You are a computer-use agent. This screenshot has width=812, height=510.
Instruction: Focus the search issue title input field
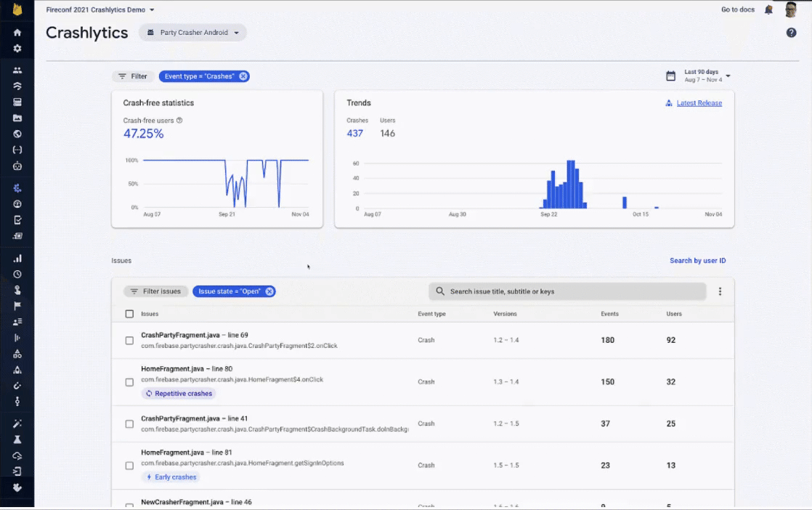tap(567, 291)
